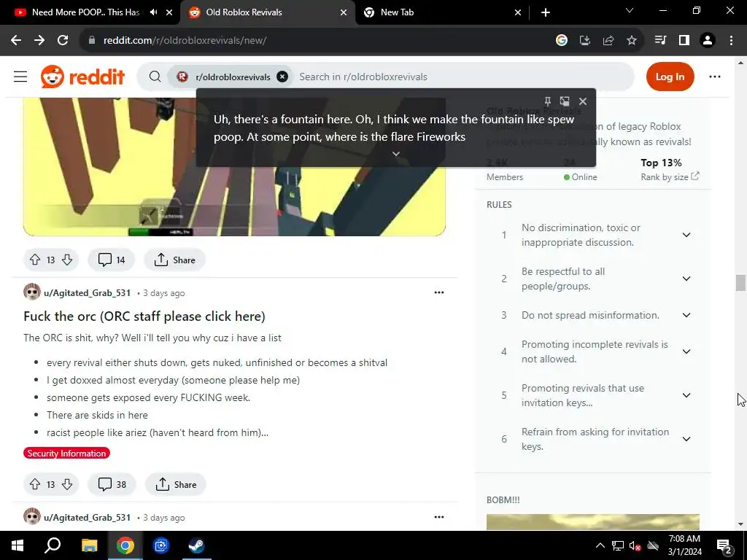The width and height of the screenshot is (747, 560).
Task: Remove the r/oldrobloxrevivals search filter chip
Action: [282, 77]
